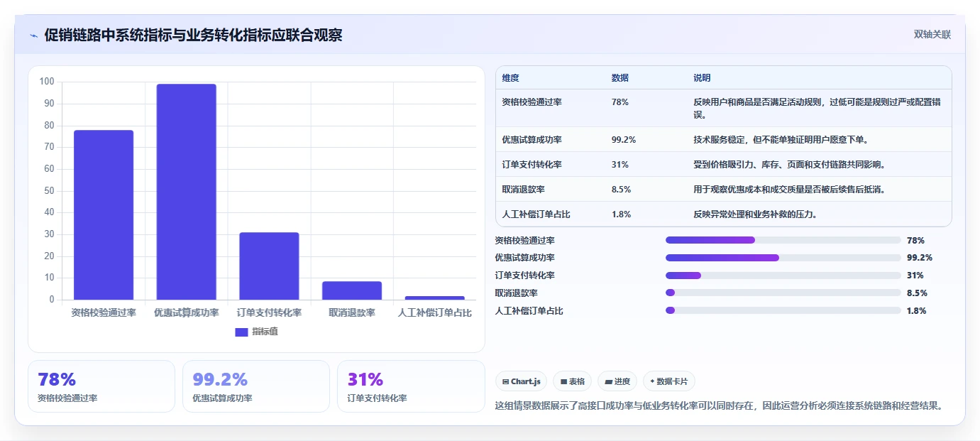Click the 优惠试算成功率 progress bar
Image resolution: width=980 pixels, height=441 pixels.
coord(783,258)
